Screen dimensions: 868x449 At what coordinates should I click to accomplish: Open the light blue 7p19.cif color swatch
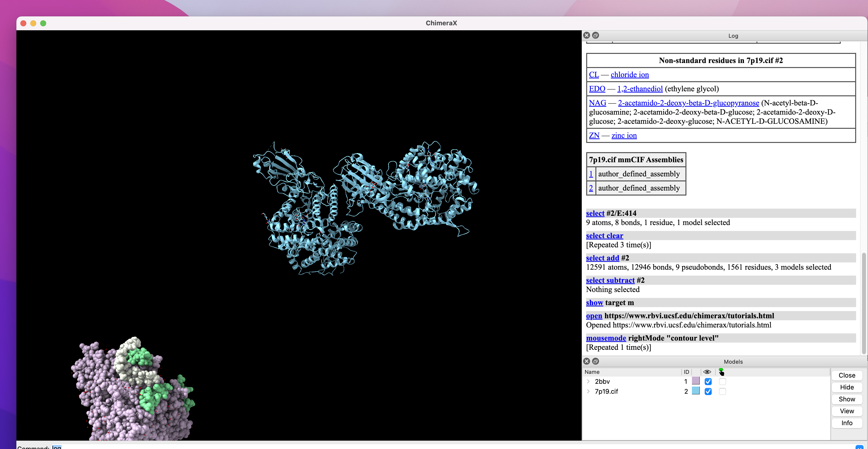[696, 391]
